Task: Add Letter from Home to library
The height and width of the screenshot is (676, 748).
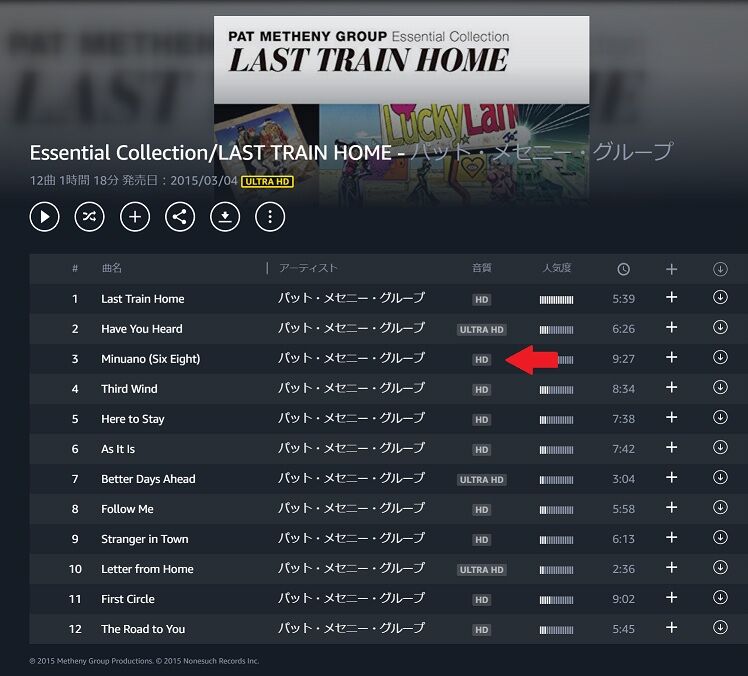Action: tap(671, 568)
